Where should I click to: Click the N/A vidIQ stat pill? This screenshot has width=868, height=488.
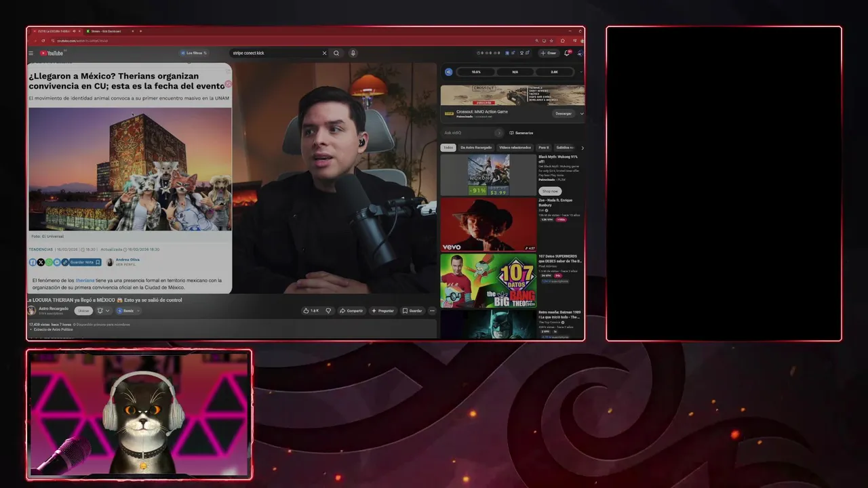[x=515, y=72]
